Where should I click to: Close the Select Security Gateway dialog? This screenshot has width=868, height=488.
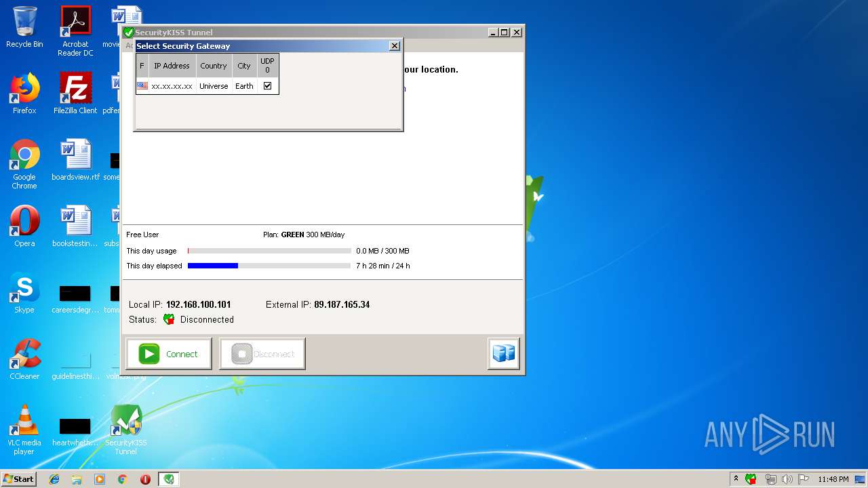tap(395, 46)
